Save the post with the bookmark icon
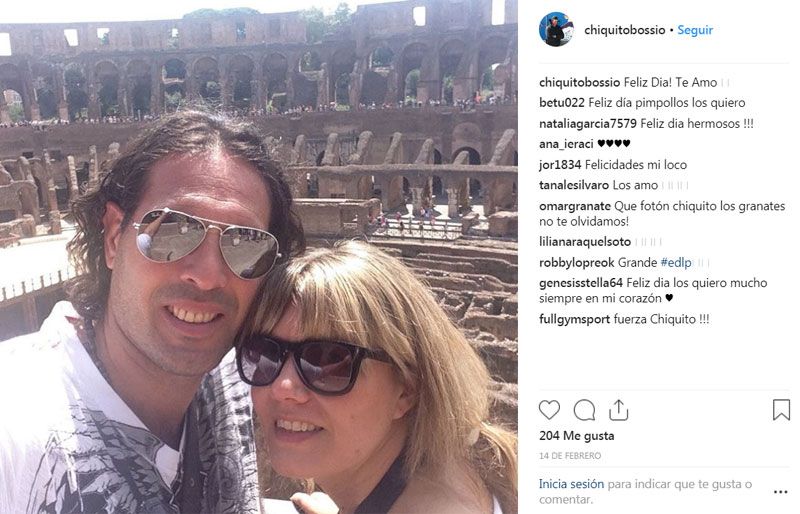This screenshot has width=800, height=514. [x=781, y=410]
